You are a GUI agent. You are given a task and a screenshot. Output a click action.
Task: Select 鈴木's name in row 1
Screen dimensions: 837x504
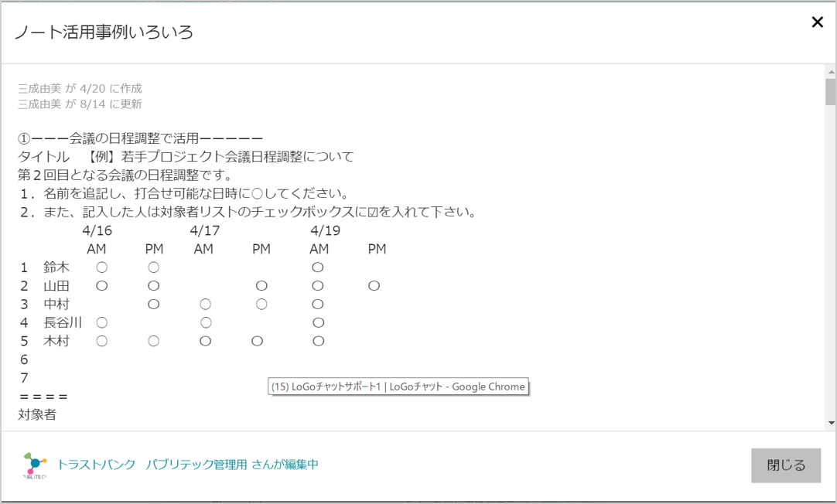[x=57, y=267]
